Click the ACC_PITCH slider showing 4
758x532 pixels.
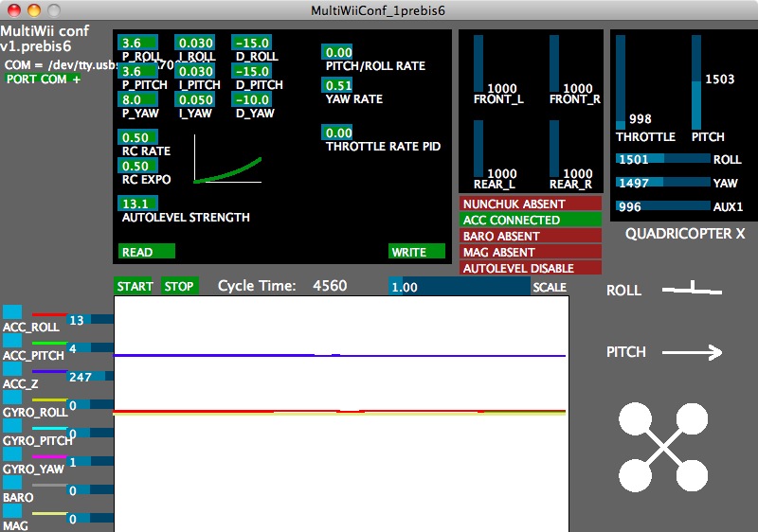90,347
